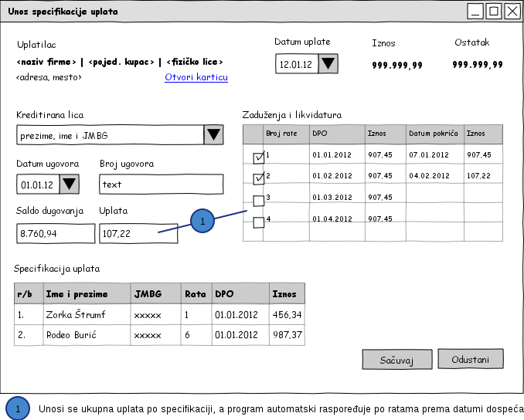Click the Broj ugovora text field
Screen dimensions: 524x420
(x=161, y=185)
